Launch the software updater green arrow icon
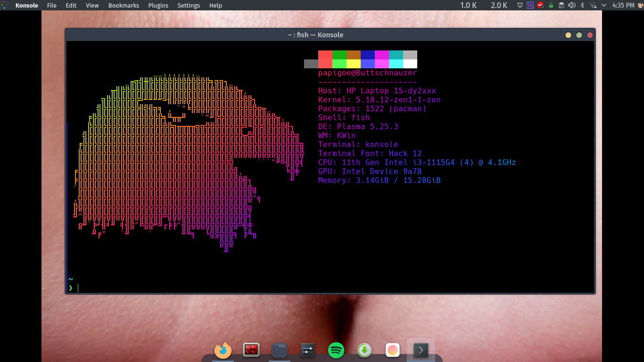The width and height of the screenshot is (644, 362). [364, 350]
